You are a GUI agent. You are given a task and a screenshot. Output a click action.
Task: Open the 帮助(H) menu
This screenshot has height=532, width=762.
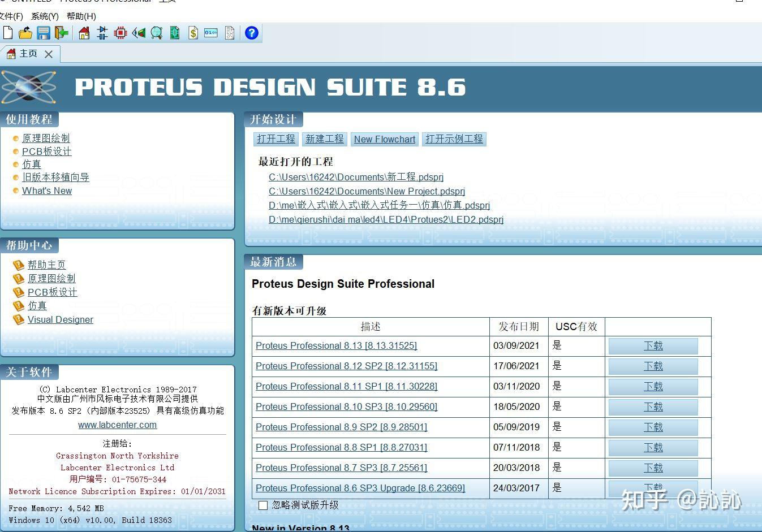tap(81, 16)
